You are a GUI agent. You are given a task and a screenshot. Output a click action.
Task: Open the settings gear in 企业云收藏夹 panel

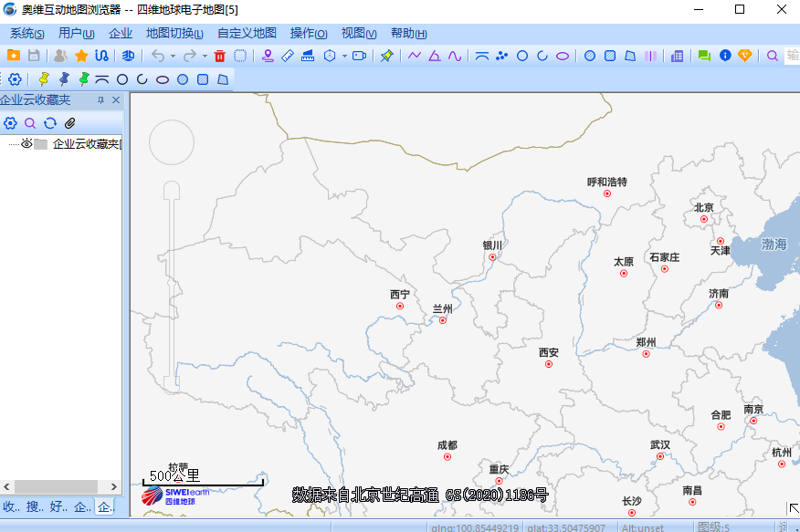pyautogui.click(x=10, y=122)
